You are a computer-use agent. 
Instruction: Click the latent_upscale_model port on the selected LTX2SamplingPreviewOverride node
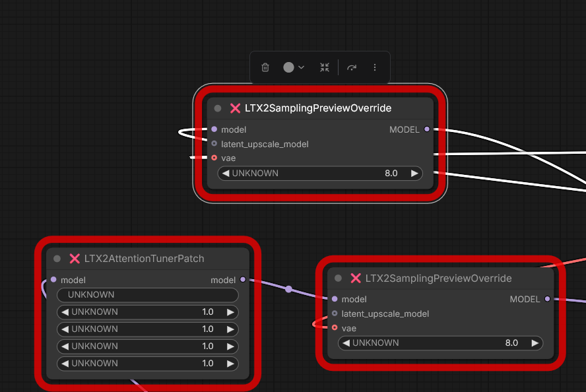(214, 143)
